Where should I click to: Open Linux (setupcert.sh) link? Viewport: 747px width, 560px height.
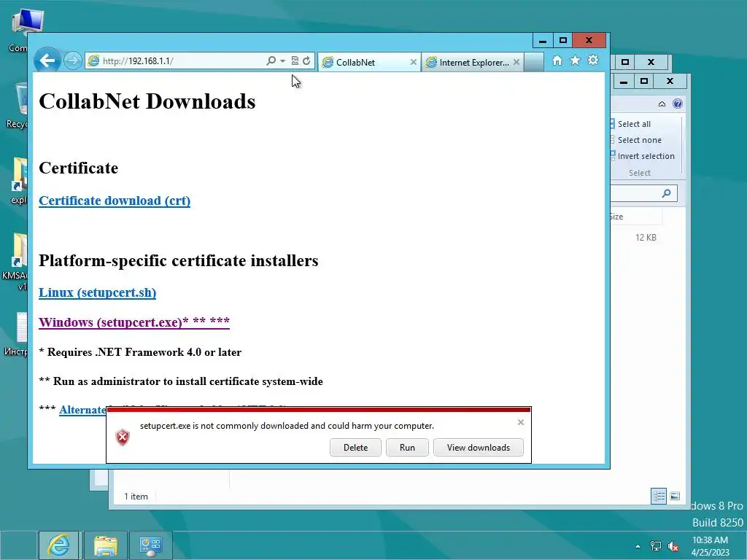coord(97,292)
